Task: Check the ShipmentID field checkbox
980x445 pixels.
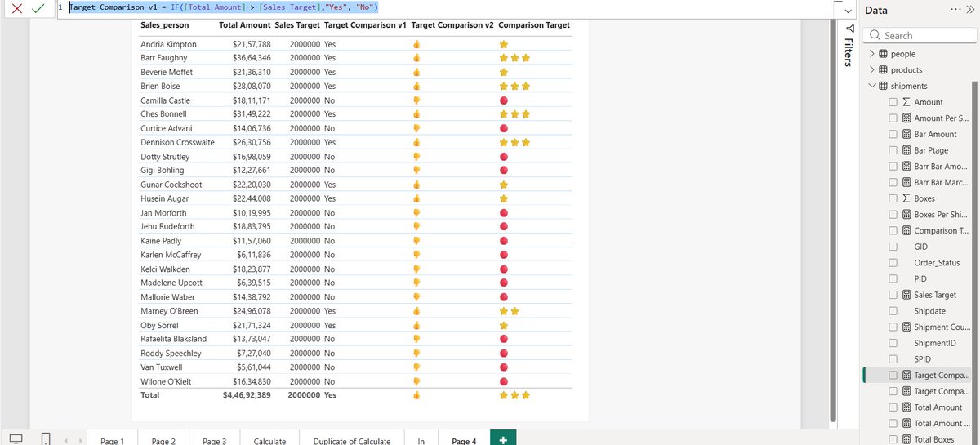Action: tap(893, 343)
